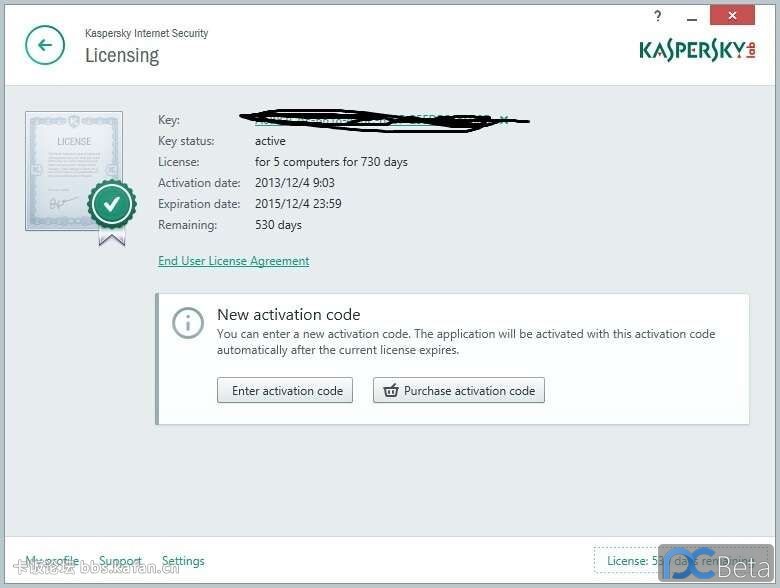Screen dimensions: 780x588
Task: Open the My profile link
Action: click(52, 561)
